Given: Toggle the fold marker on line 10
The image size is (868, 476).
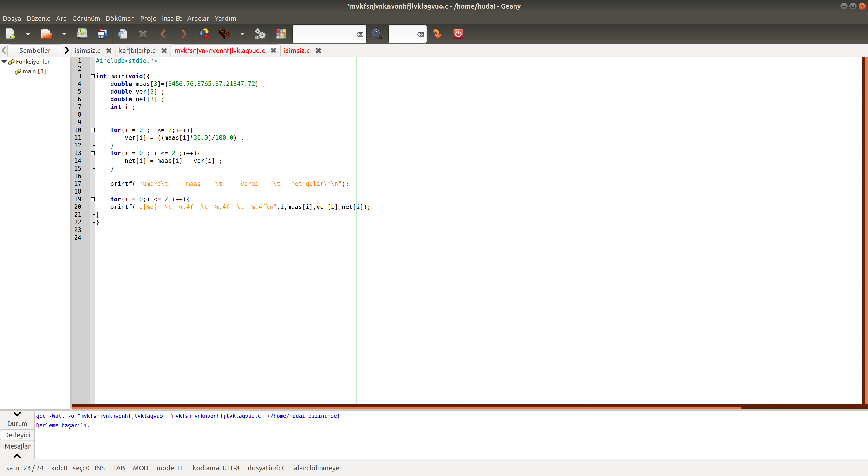Looking at the screenshot, I should [x=93, y=130].
